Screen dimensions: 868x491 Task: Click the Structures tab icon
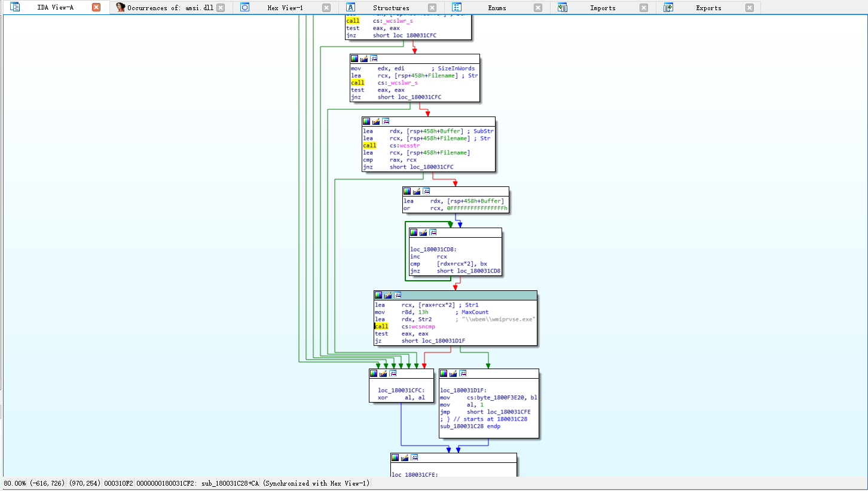coord(351,8)
